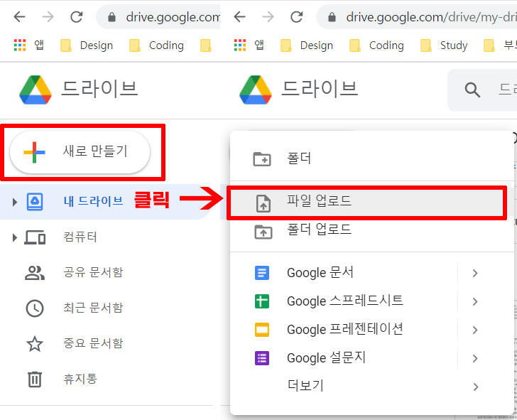
Task: Click lock icon in right address bar
Action: 332,17
